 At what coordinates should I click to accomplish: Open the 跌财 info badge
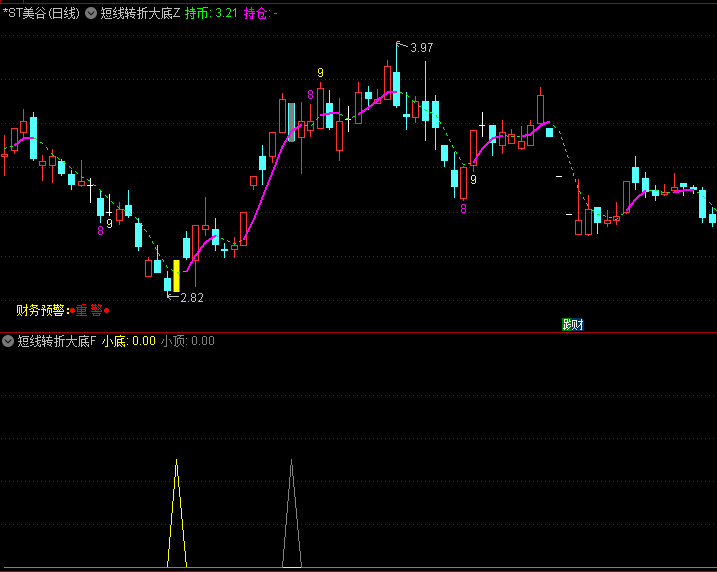pyautogui.click(x=573, y=325)
